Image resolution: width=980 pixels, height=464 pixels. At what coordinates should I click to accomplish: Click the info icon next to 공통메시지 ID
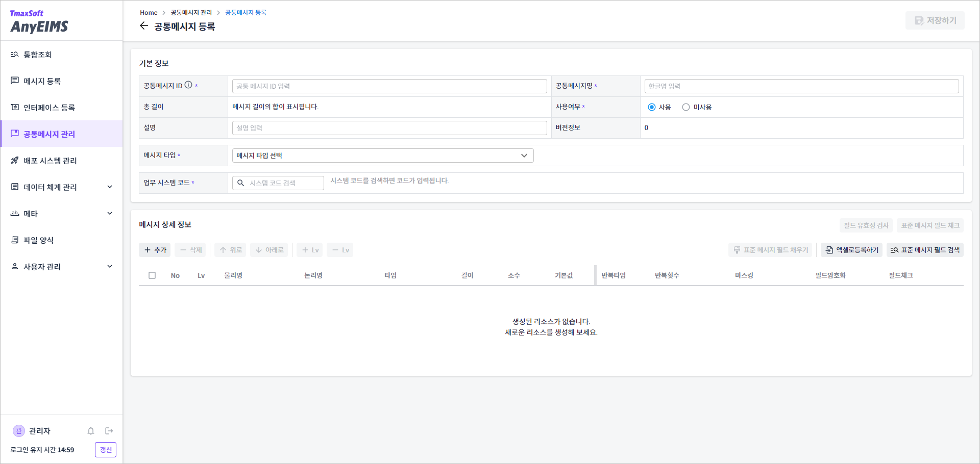[188, 85]
